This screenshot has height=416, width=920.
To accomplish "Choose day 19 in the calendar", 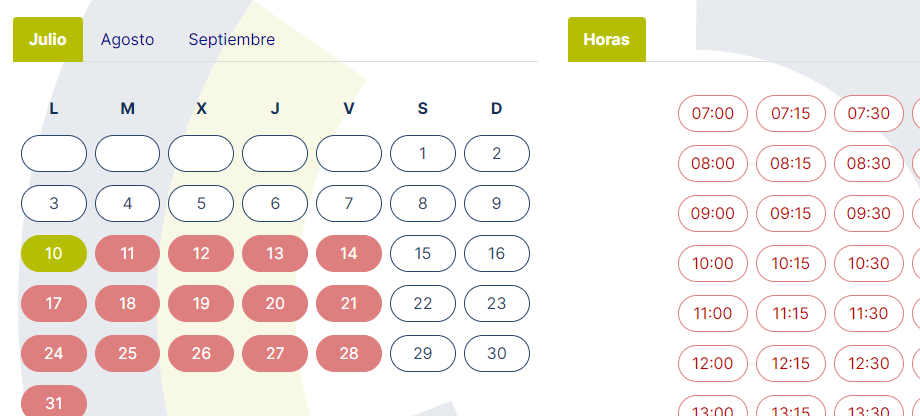I will (201, 303).
